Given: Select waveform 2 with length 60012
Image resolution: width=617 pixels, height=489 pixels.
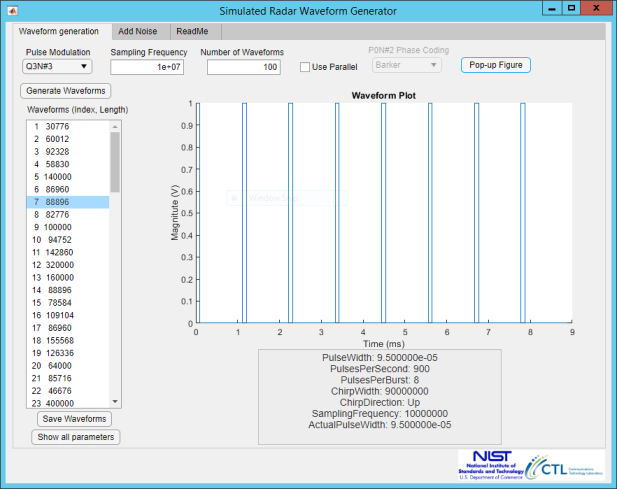Looking at the screenshot, I should tap(68, 139).
